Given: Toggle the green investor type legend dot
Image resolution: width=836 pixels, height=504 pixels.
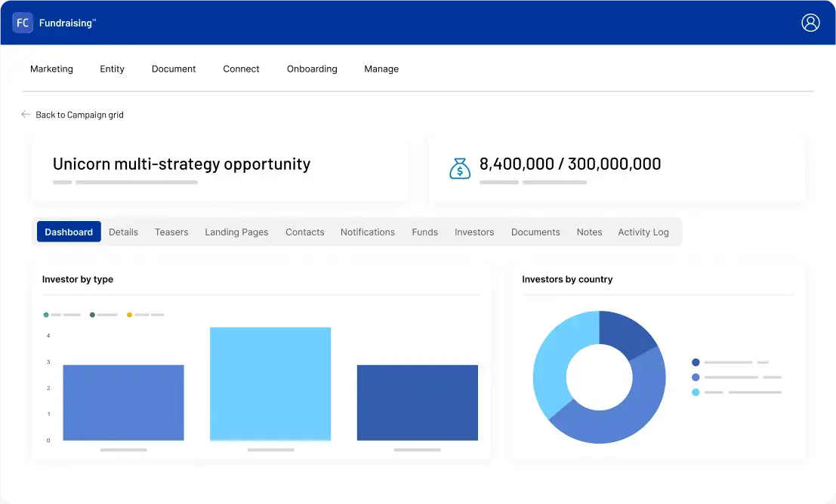Looking at the screenshot, I should point(93,315).
